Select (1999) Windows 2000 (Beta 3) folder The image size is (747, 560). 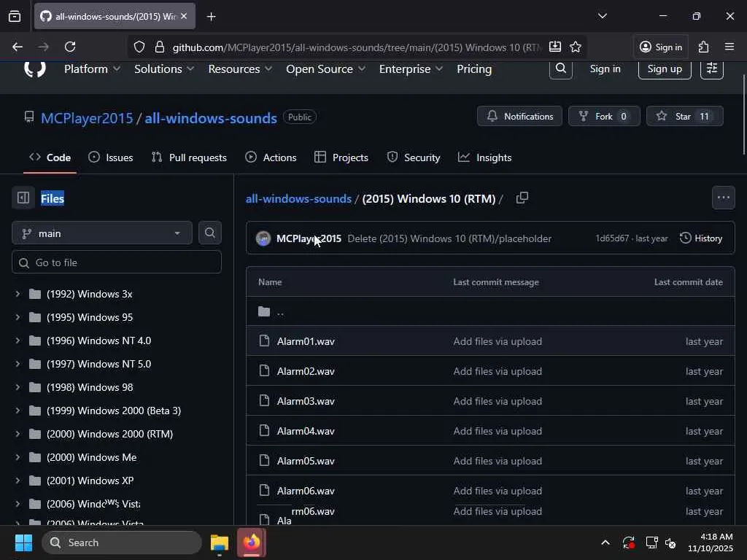[113, 411]
